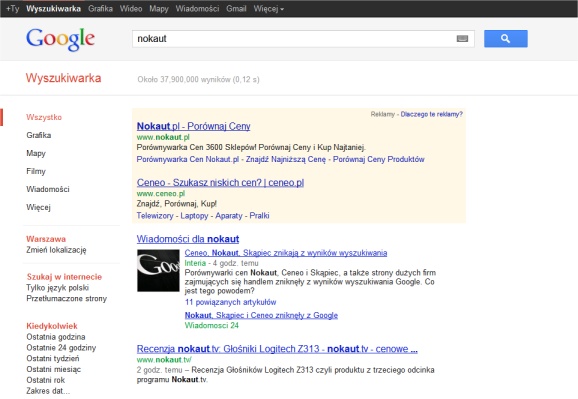Open the Ceneo - Szukasz niskich cen? ad
The image size is (578, 399).
[220, 183]
